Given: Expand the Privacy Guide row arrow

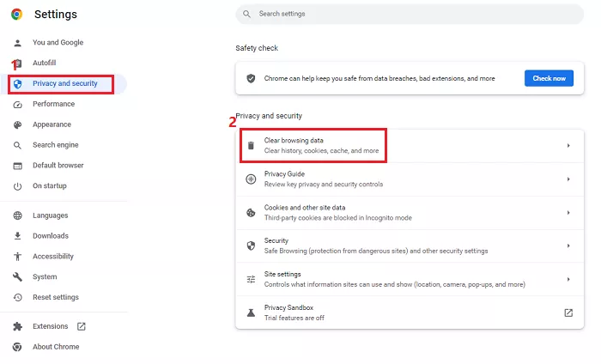Looking at the screenshot, I should tap(568, 179).
